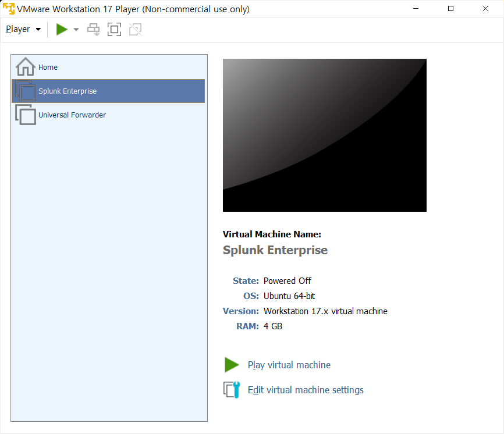Click the Powered Off state value

pos(288,281)
